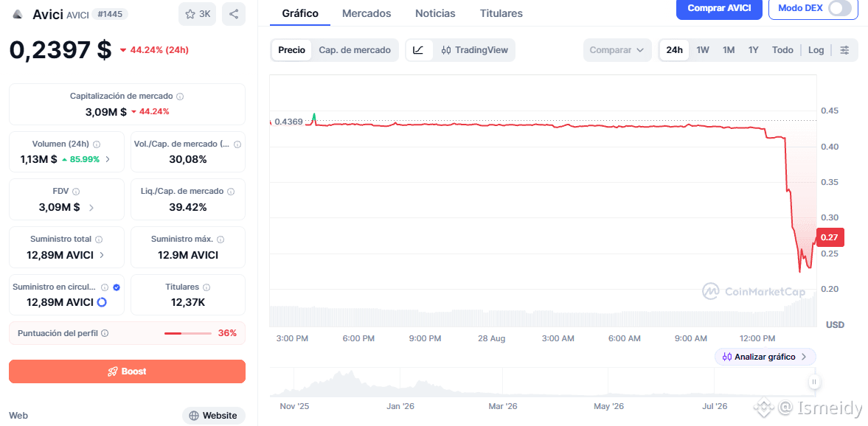Click the share icon next to Avici
868x426 pixels.
pyautogui.click(x=234, y=14)
